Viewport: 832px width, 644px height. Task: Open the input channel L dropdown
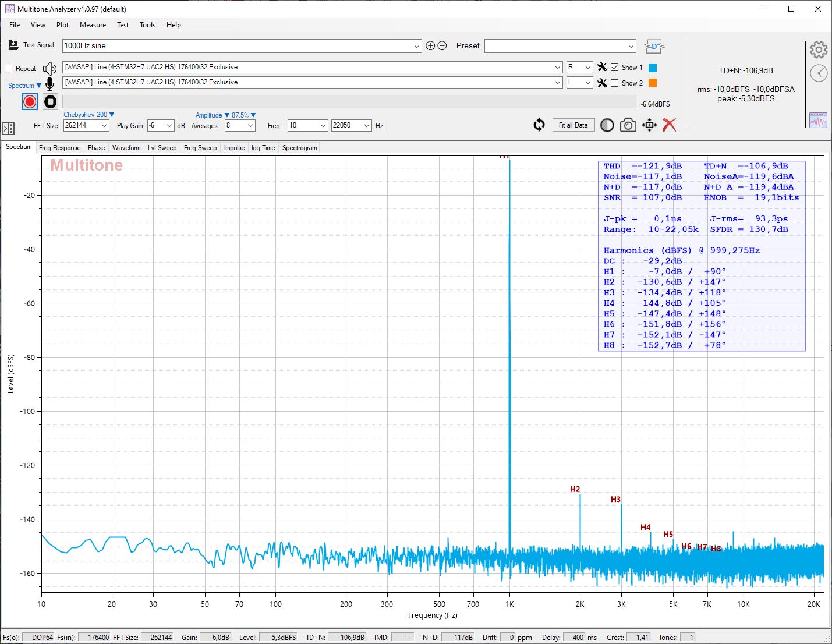pos(587,82)
